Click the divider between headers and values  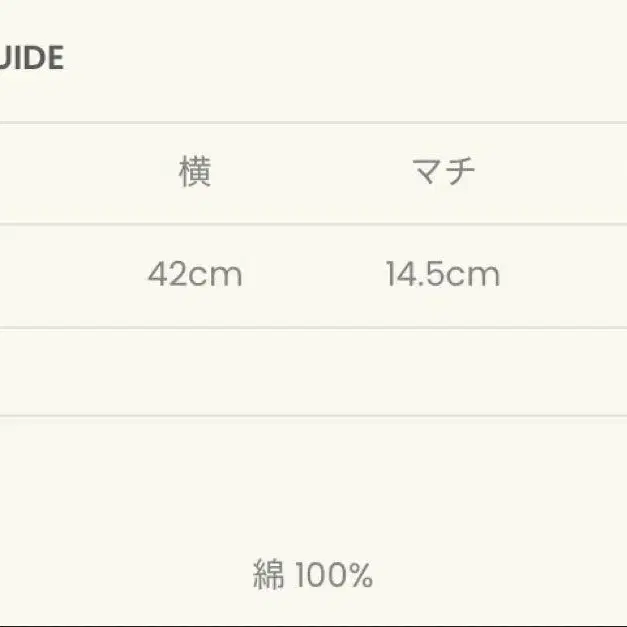[x=313, y=224]
